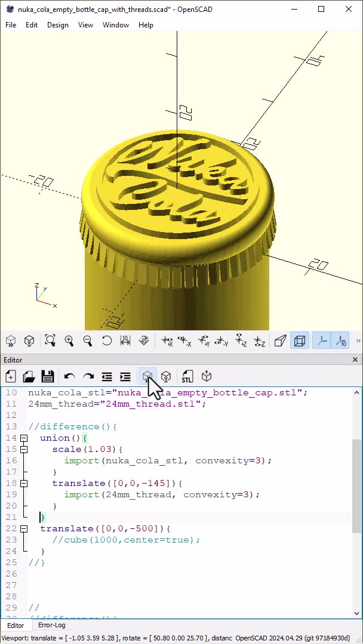Click the Undo arrow icon
This screenshot has height=644, width=363.
coord(69,376)
